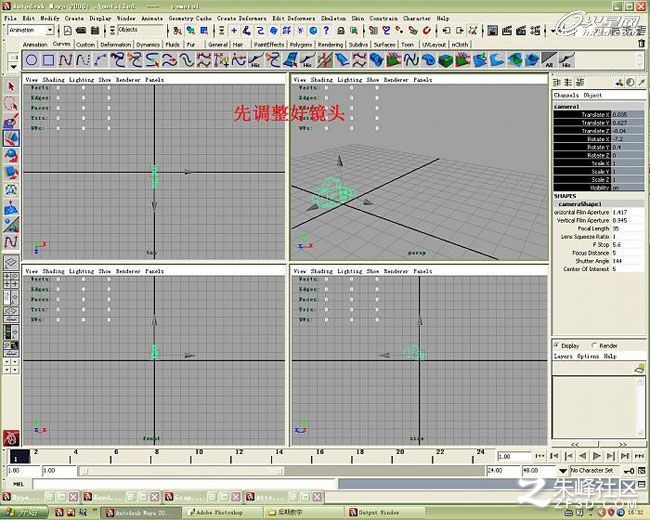The height and width of the screenshot is (520, 650).
Task: Activate the scale cube tool in toolbox
Action: coord(11,173)
